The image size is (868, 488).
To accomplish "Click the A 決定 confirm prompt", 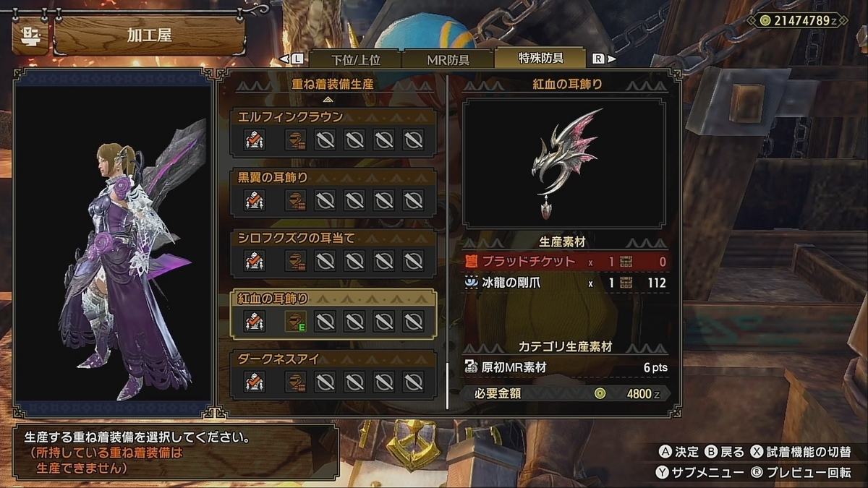I will coord(678,452).
